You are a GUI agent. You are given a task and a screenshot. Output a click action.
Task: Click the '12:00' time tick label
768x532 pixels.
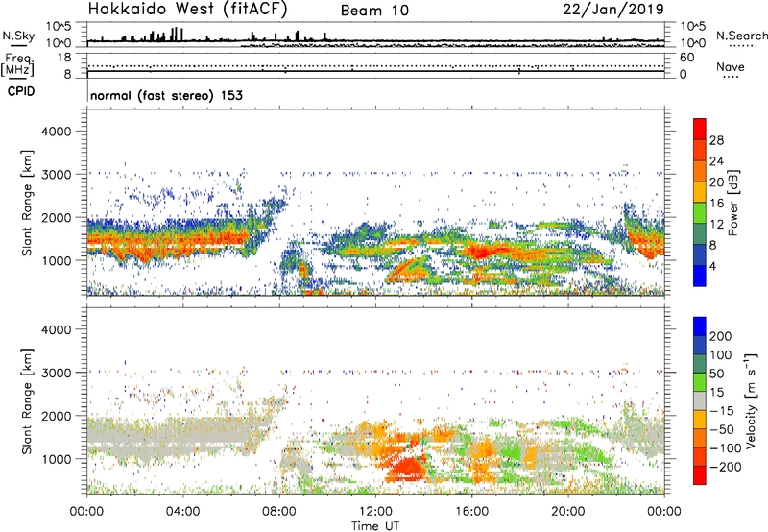tap(375, 512)
